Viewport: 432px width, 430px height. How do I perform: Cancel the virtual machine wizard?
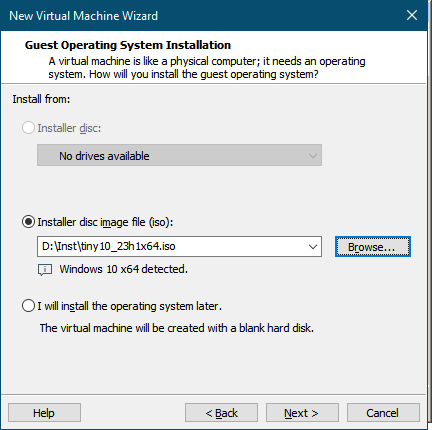point(383,413)
